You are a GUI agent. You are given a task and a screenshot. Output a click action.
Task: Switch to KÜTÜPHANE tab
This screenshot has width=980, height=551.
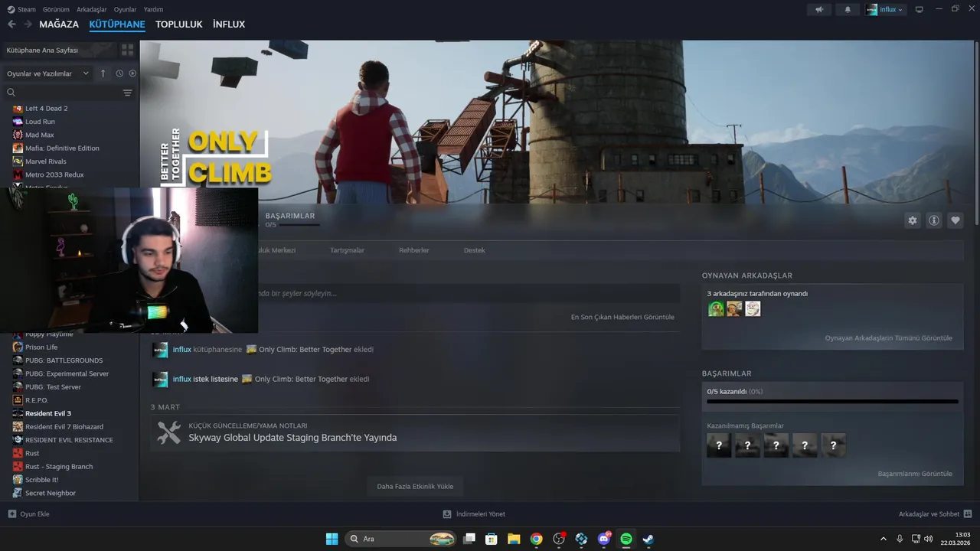coord(117,24)
